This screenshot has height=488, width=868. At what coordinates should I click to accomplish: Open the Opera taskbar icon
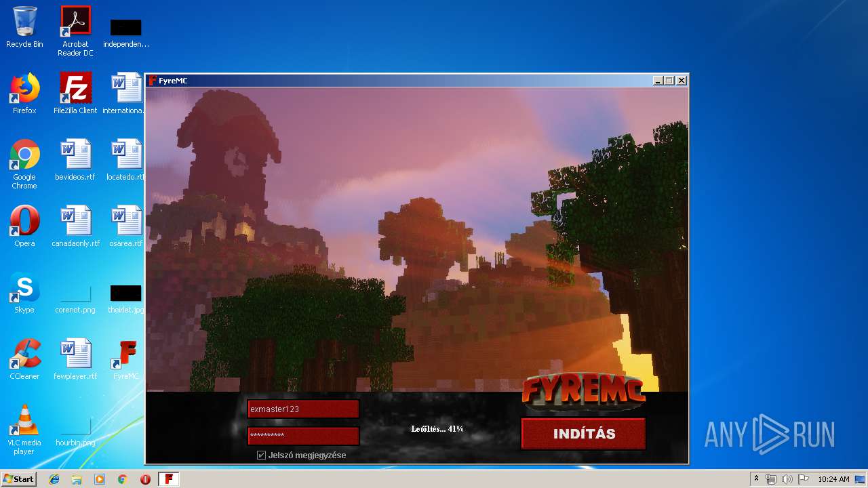tap(145, 479)
